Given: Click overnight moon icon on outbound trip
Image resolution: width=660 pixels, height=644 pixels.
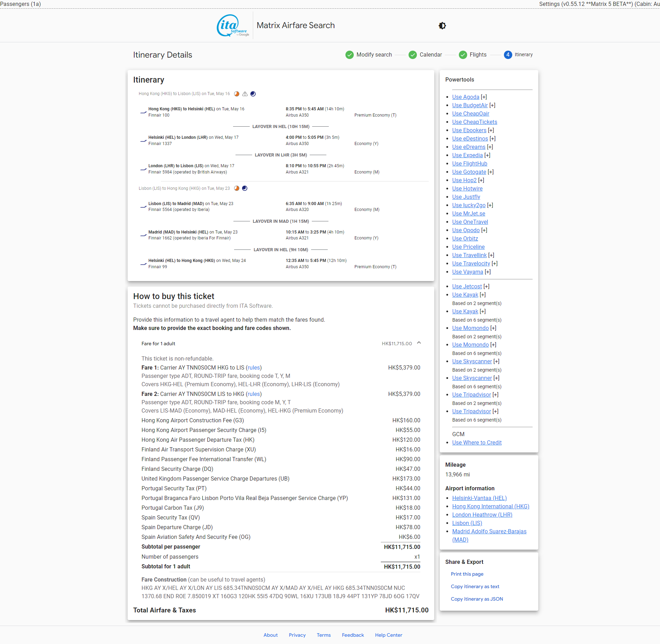Looking at the screenshot, I should click(x=253, y=94).
